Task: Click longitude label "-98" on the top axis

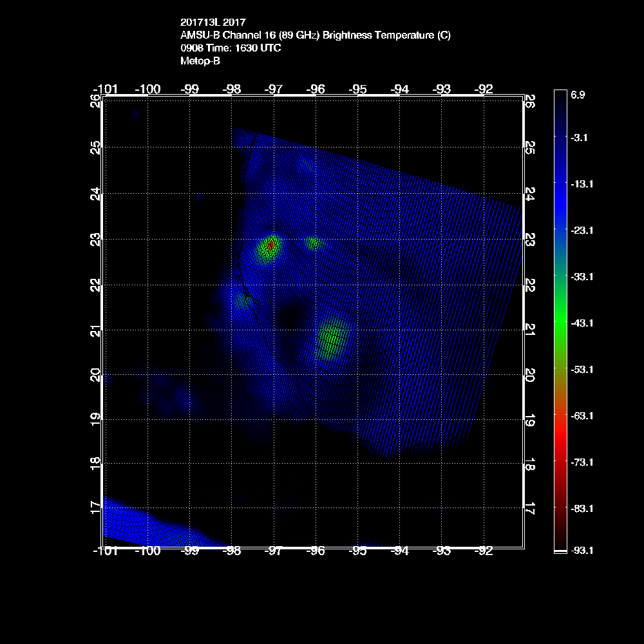Action: click(x=232, y=89)
